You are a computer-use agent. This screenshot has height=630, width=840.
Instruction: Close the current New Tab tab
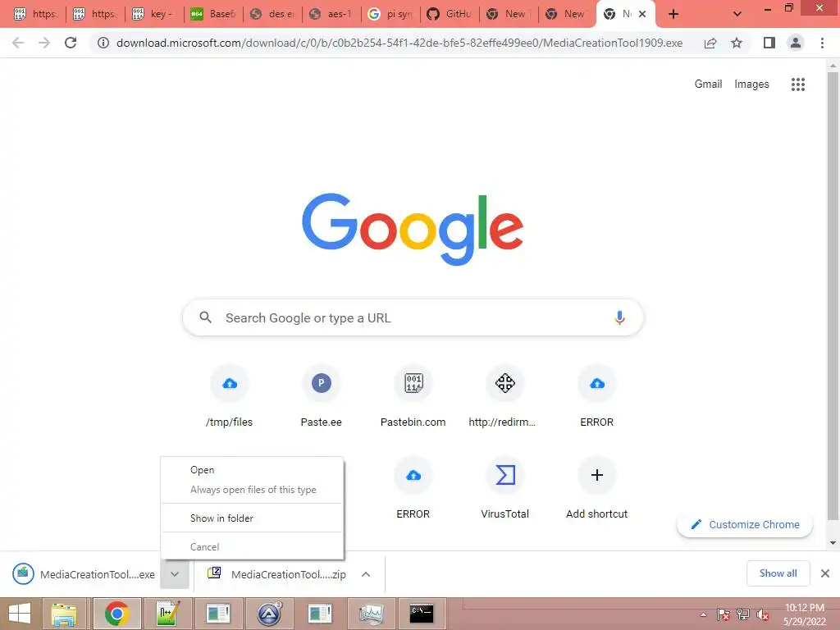coord(641,14)
